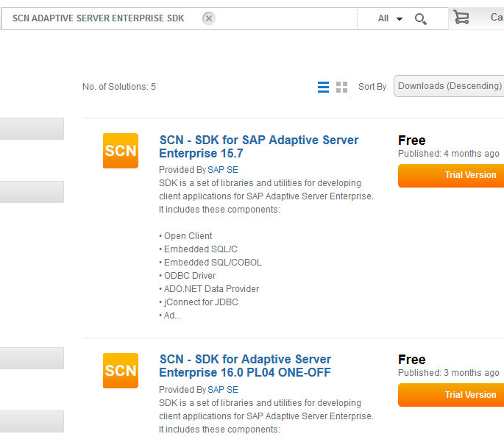Click the magnifier search icon
Viewport: 504px width, 445px height.
click(x=420, y=19)
